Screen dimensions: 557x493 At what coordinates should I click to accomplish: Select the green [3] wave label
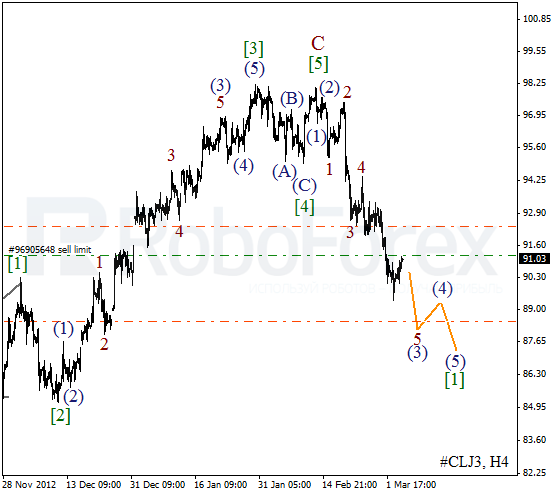pyautogui.click(x=253, y=49)
